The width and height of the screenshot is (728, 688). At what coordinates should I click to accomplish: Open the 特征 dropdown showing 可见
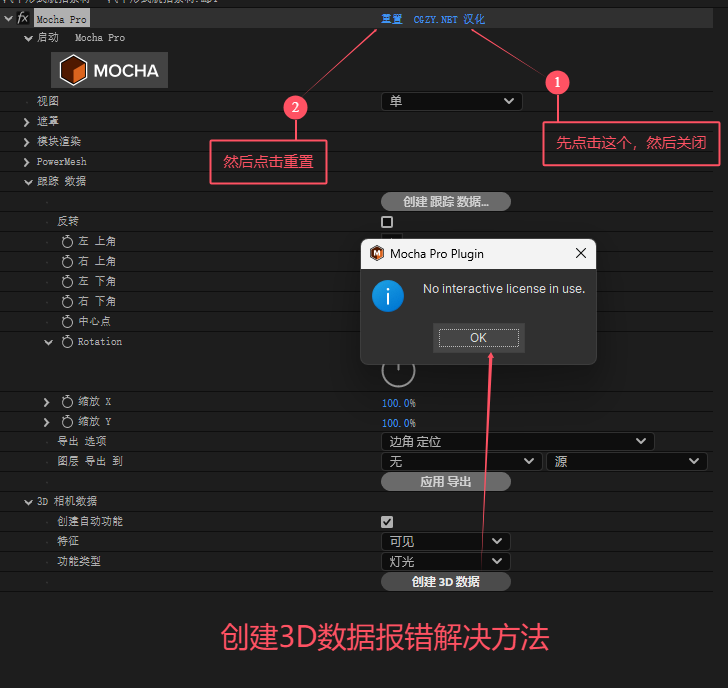446,541
